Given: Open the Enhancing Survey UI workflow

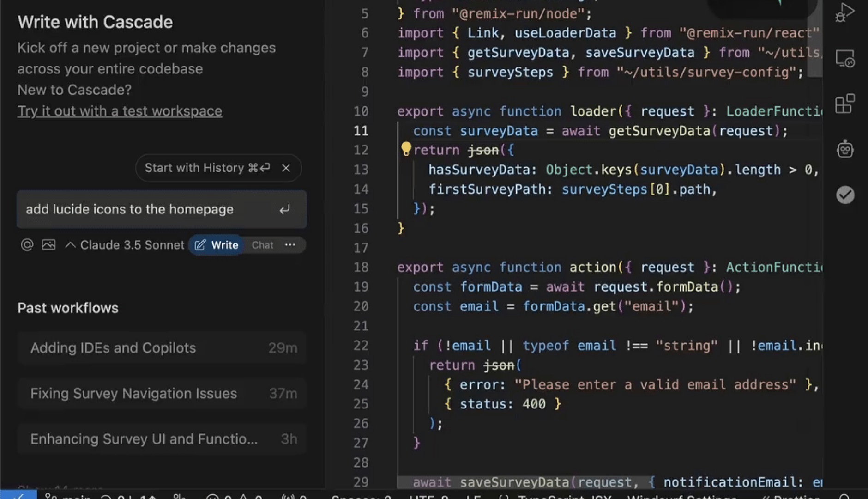Looking at the screenshot, I should pyautogui.click(x=162, y=439).
